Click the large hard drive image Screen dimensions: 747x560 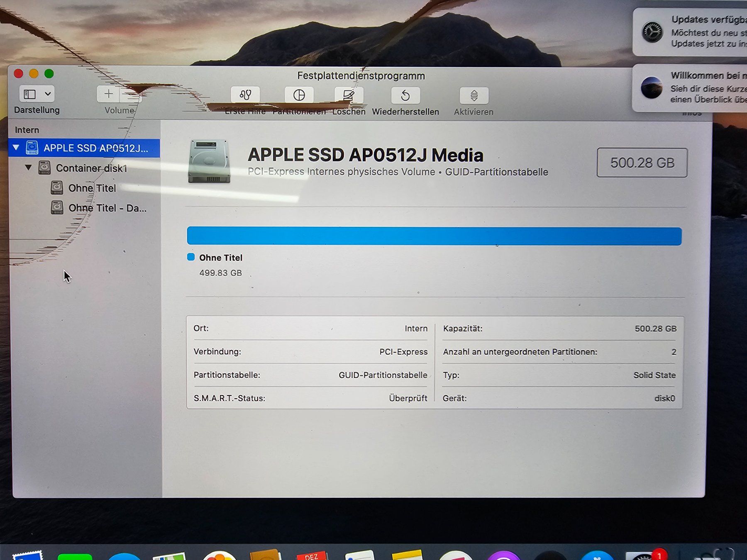(209, 162)
